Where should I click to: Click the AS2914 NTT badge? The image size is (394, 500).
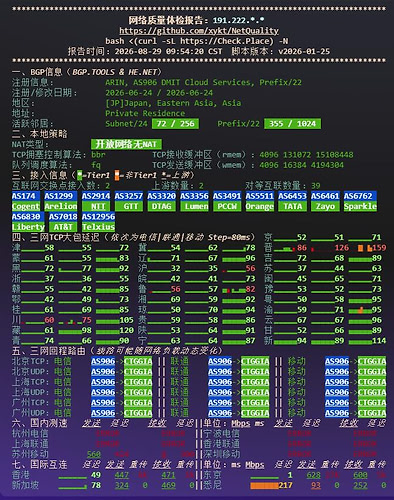point(96,201)
